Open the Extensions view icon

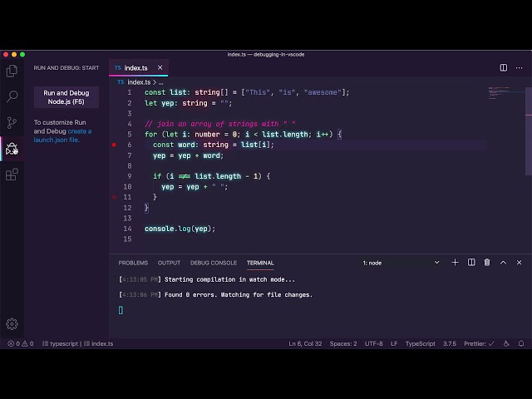[x=12, y=175]
